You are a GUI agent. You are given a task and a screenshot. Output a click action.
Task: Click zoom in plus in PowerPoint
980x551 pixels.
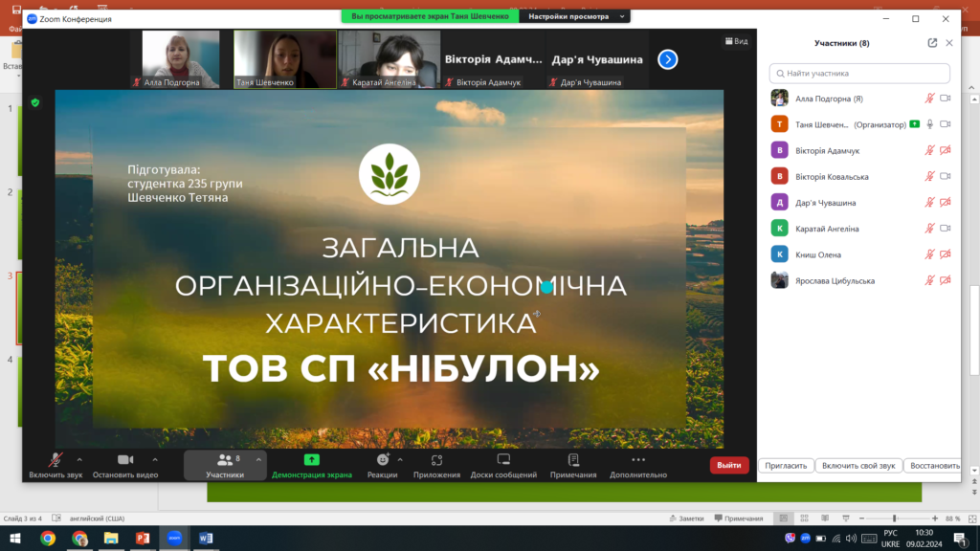coord(934,518)
